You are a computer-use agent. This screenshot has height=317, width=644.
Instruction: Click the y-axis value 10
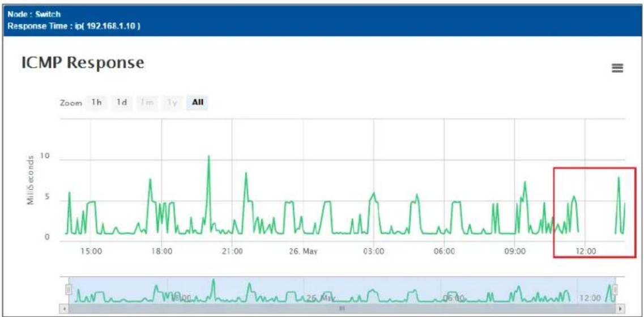click(x=45, y=156)
